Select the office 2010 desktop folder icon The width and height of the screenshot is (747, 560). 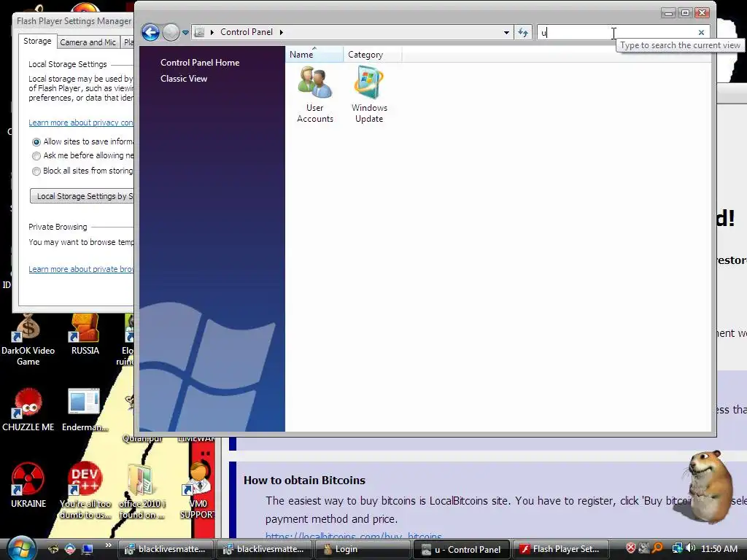pos(142,491)
